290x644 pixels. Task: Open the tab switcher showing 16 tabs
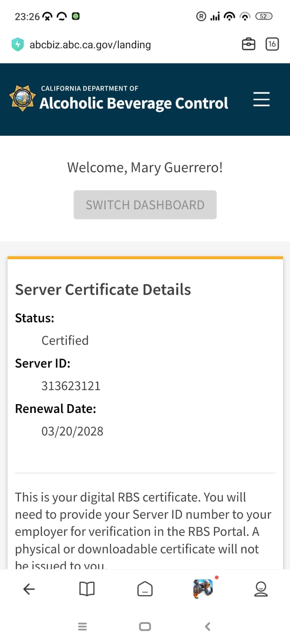tap(272, 44)
